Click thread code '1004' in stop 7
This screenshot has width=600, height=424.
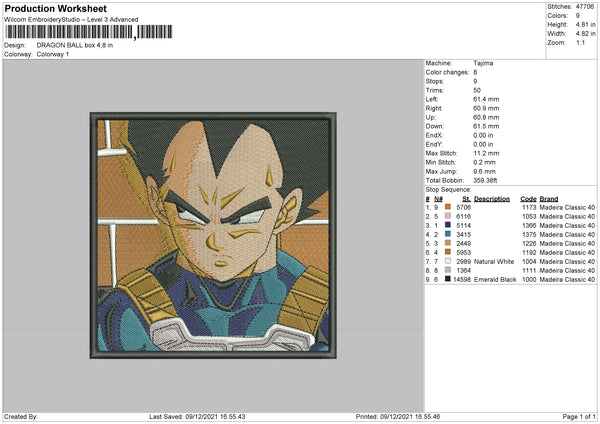529,261
